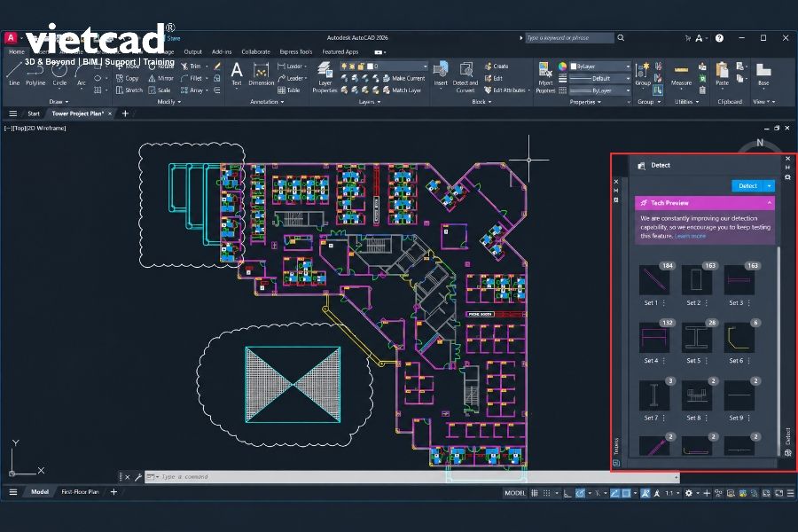This screenshot has height=532, width=798.
Task: Toggle polar tracking in status bar
Action: tap(580, 493)
